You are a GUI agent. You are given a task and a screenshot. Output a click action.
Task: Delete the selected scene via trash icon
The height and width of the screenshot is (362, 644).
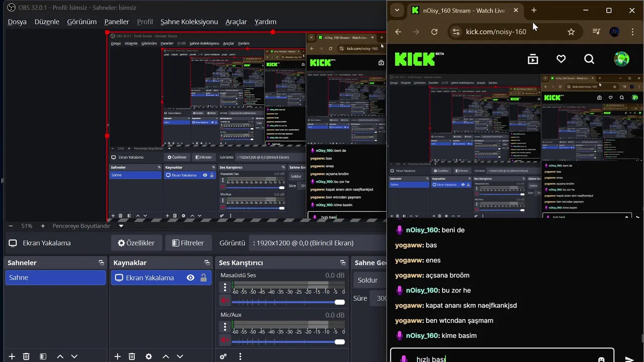point(26,356)
